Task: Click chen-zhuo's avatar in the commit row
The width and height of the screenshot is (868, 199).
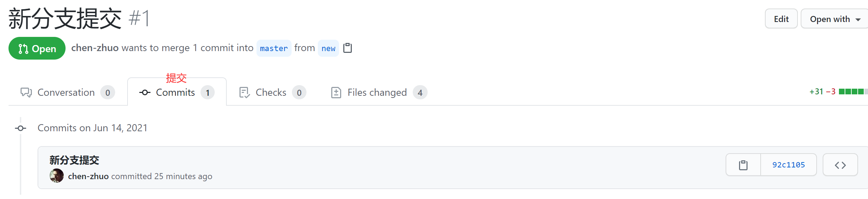Action: point(57,176)
